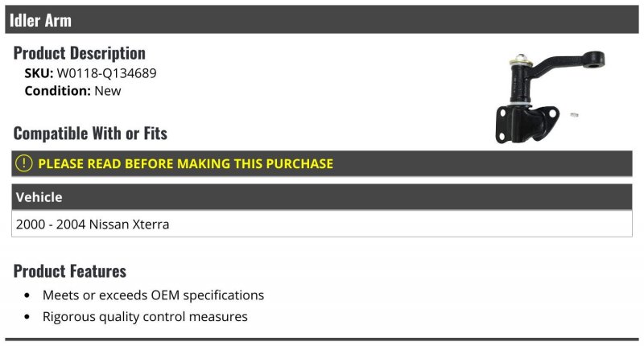Click the Compatible With or Fits heading
The height and width of the screenshot is (346, 644).
pyautogui.click(x=90, y=134)
